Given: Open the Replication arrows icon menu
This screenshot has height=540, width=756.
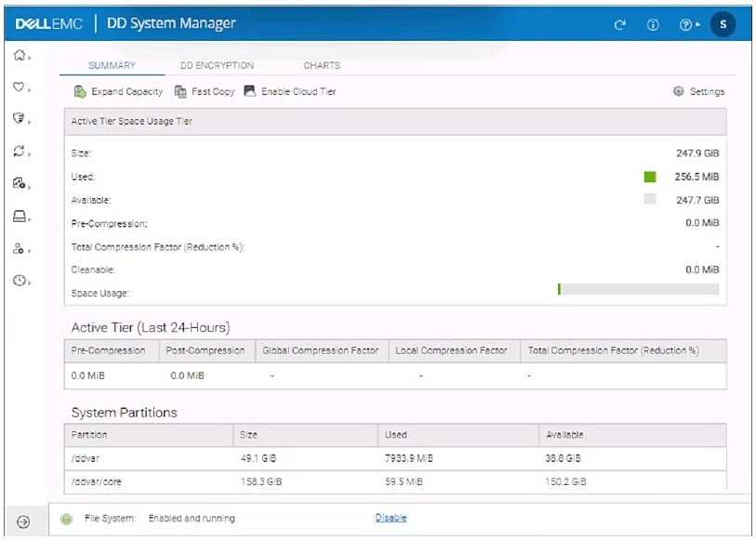Looking at the screenshot, I should 18,151.
